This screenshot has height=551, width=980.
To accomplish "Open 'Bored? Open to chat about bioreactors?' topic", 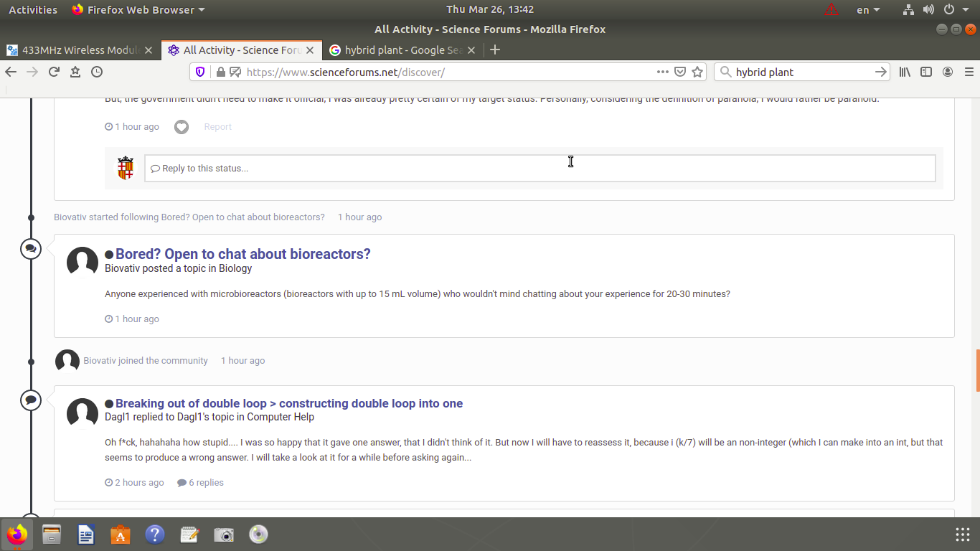I will point(242,254).
